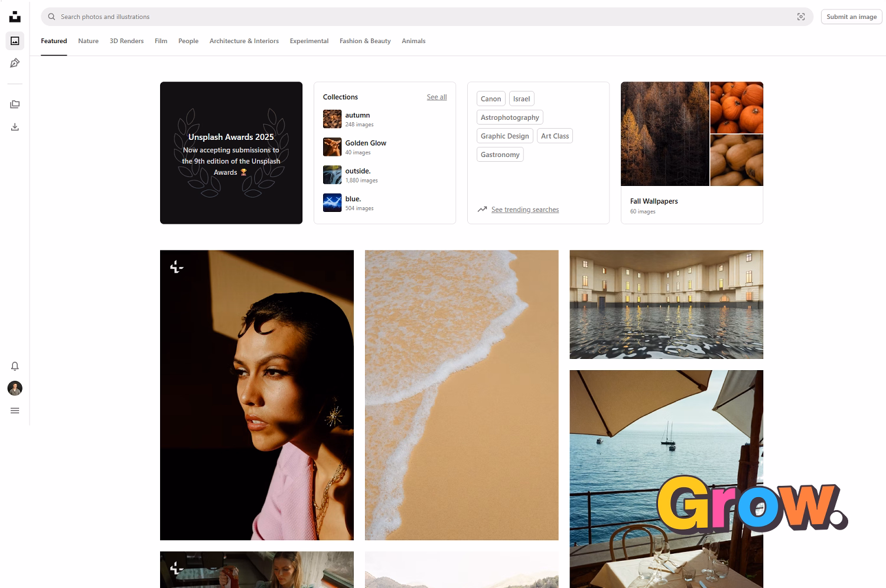886x588 pixels.
Task: Click the visual search camera icon
Action: point(801,17)
